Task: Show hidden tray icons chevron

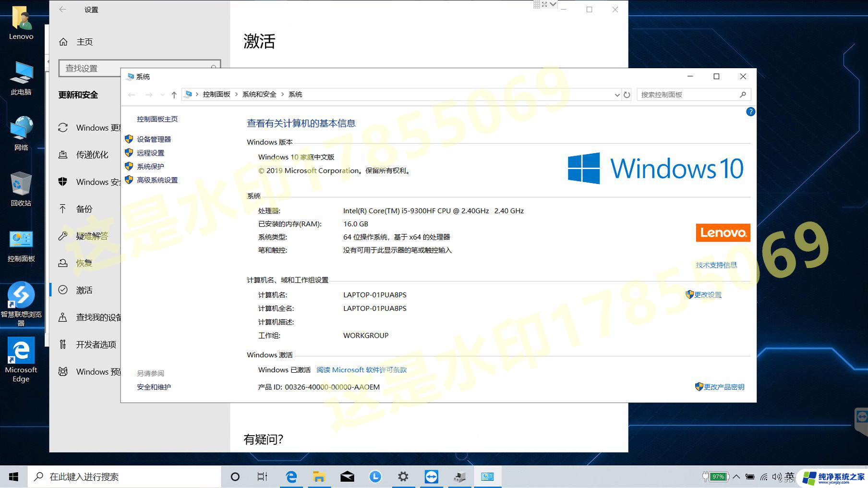Action: click(x=736, y=476)
